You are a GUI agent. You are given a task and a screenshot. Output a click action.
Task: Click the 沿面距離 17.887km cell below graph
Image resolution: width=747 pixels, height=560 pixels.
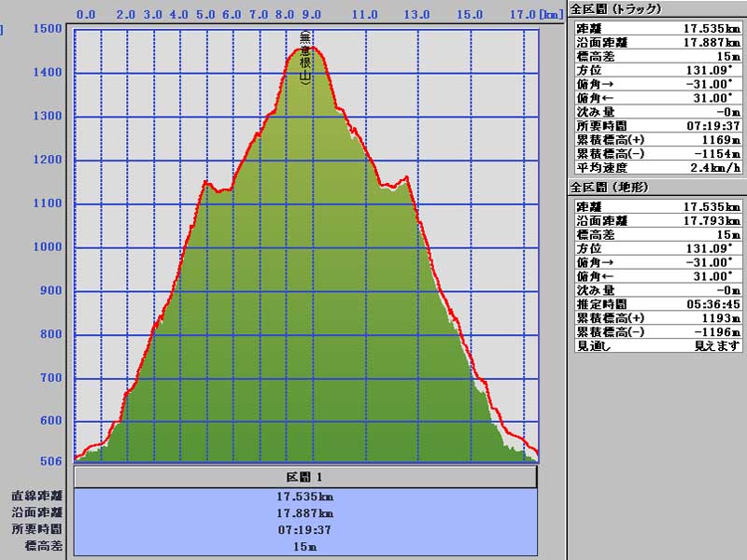pyautogui.click(x=305, y=513)
